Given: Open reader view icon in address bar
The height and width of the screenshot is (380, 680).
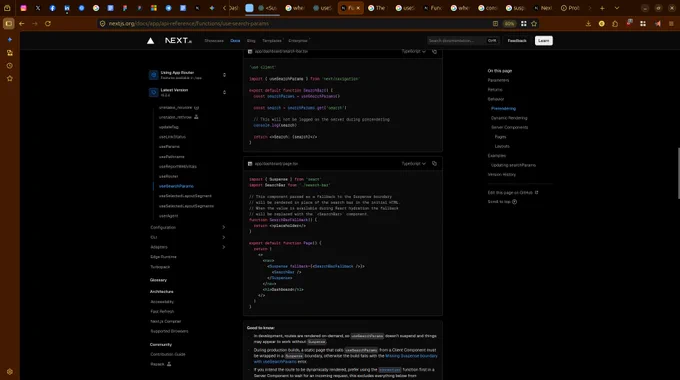Looking at the screenshot, I should [x=495, y=23].
